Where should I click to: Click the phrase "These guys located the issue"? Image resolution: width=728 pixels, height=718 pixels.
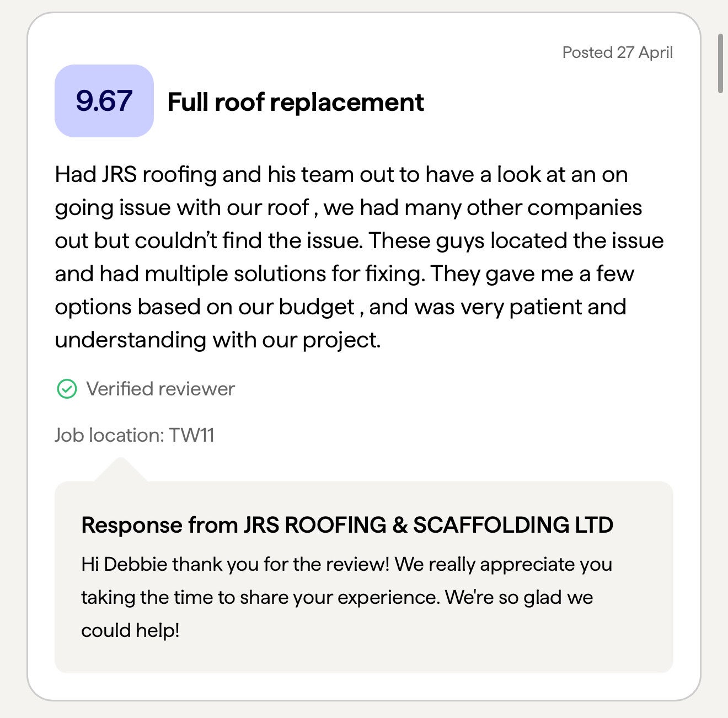click(x=516, y=241)
